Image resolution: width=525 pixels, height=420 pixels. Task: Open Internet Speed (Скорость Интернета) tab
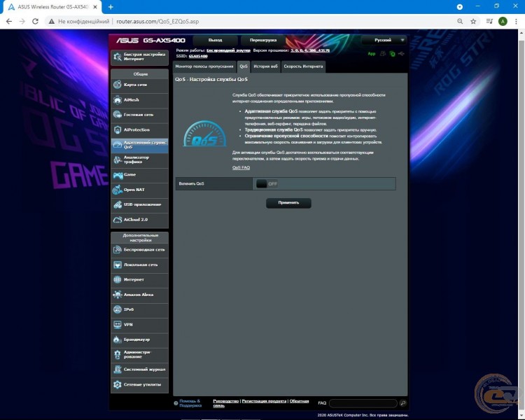point(303,66)
